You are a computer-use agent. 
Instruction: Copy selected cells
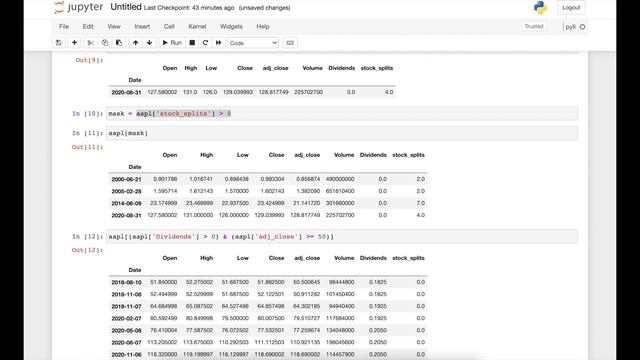point(104,42)
